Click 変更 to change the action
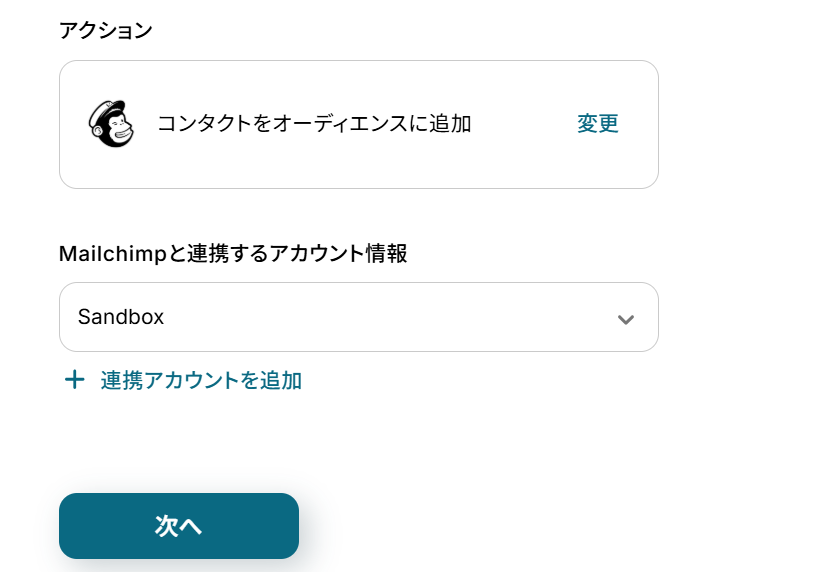 [x=598, y=124]
